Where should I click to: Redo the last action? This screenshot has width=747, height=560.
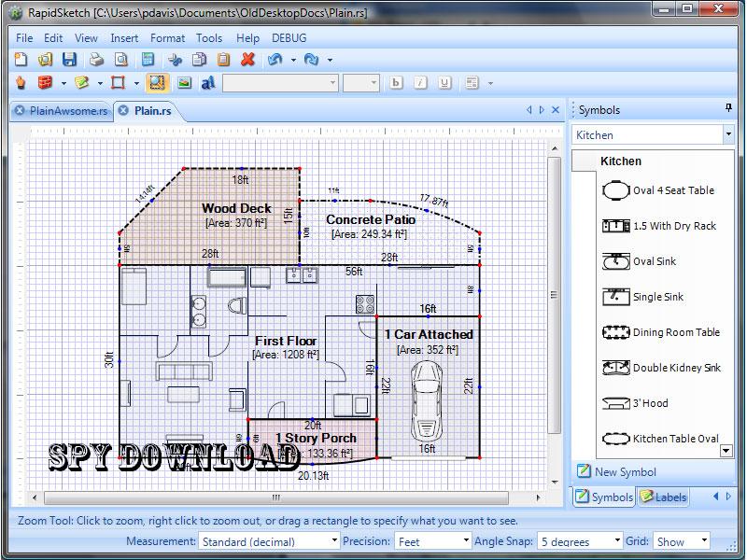tap(311, 60)
